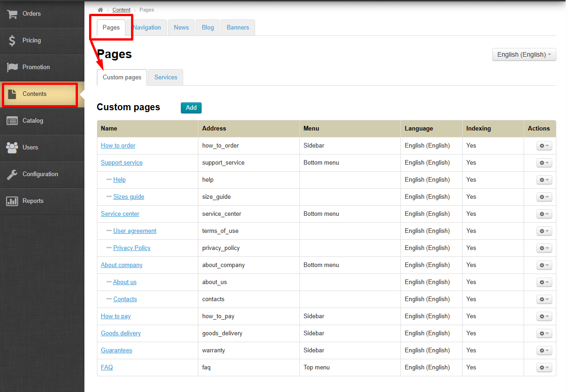Click the Pricing dollar sign icon
Screen dimensions: 567x392
click(x=12, y=41)
